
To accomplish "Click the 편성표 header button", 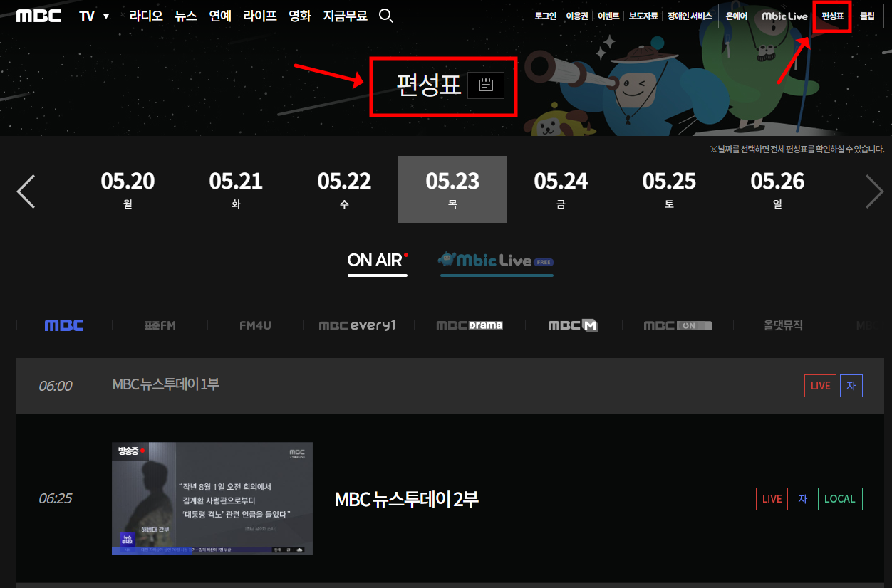I will coord(832,16).
